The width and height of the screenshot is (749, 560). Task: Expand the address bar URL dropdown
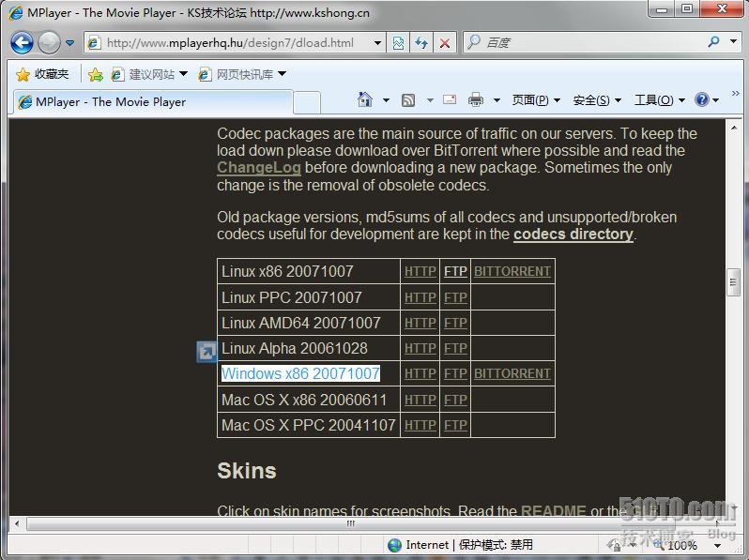[377, 42]
